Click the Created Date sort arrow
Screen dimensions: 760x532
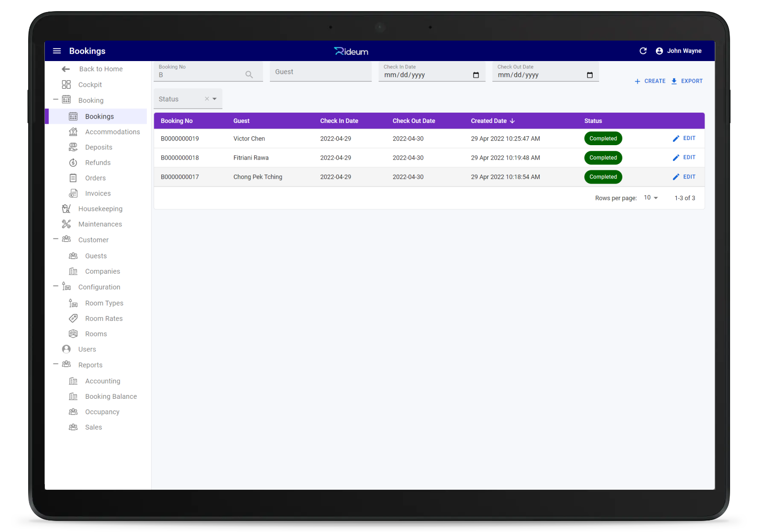tap(512, 121)
